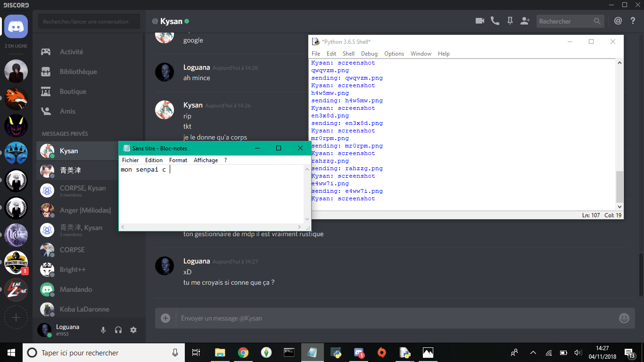644x362 pixels.
Task: Open Python Shell Help menu
Action: 444,54
